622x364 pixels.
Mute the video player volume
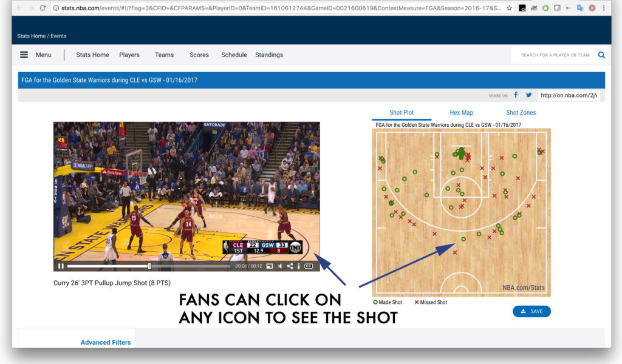pos(279,266)
